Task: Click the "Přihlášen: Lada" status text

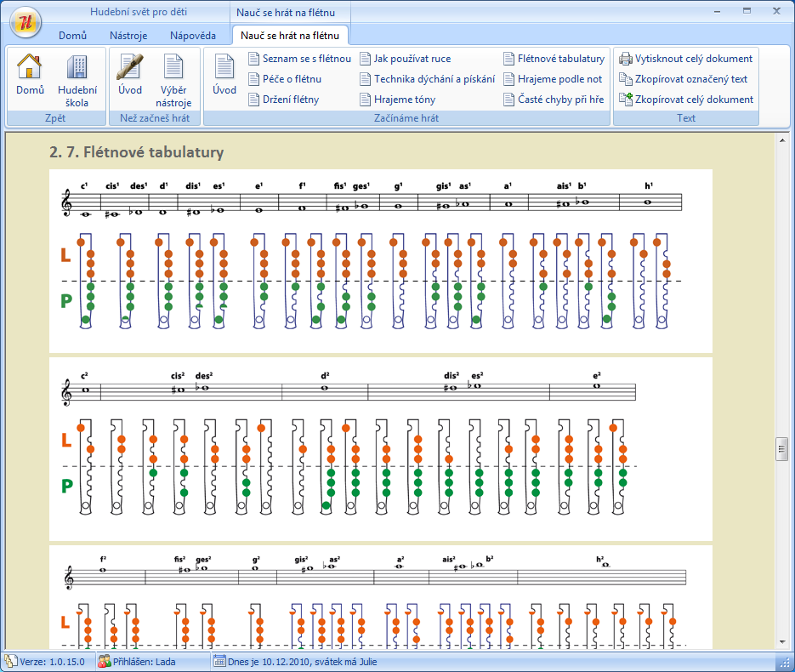Action: [x=144, y=662]
